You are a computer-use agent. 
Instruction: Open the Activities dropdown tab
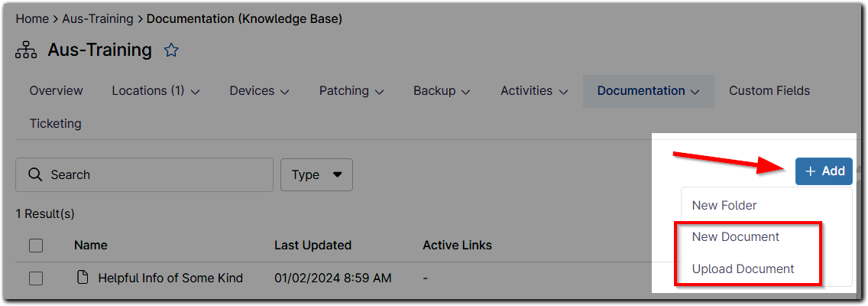[534, 91]
